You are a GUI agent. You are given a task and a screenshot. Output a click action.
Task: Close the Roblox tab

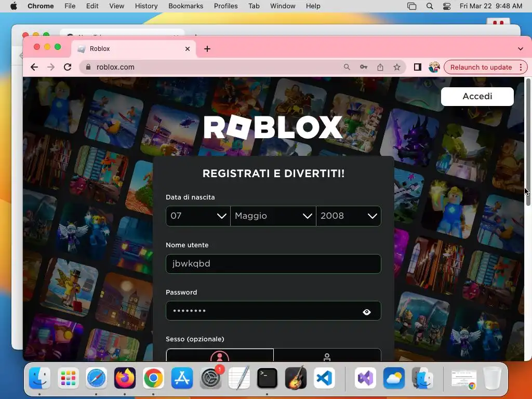coord(187,49)
